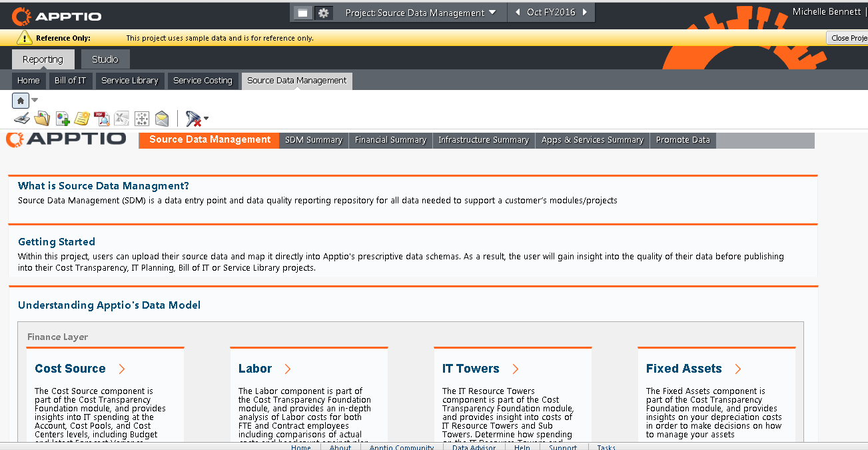The image size is (868, 450).
Task: Open the Service Library tab
Action: coord(130,81)
